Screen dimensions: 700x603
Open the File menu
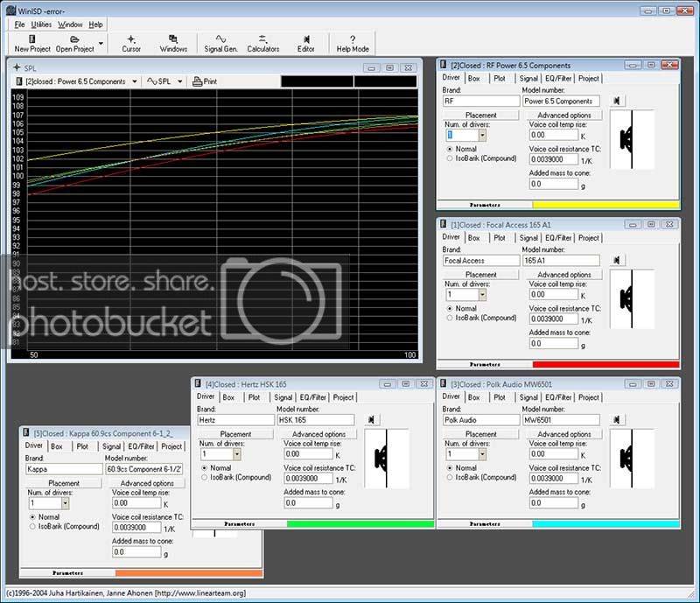[19, 25]
